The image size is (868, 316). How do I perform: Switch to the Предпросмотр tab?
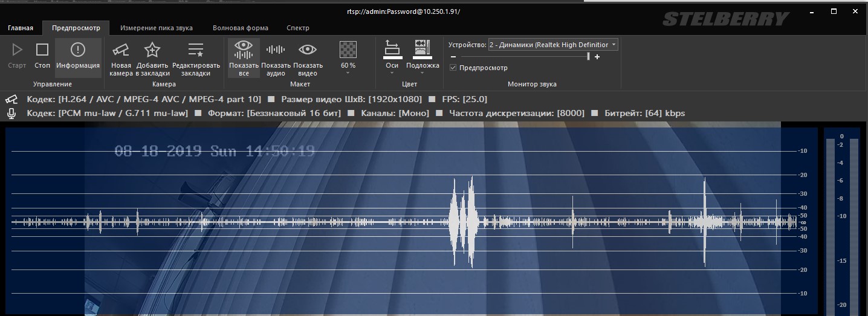click(x=76, y=28)
